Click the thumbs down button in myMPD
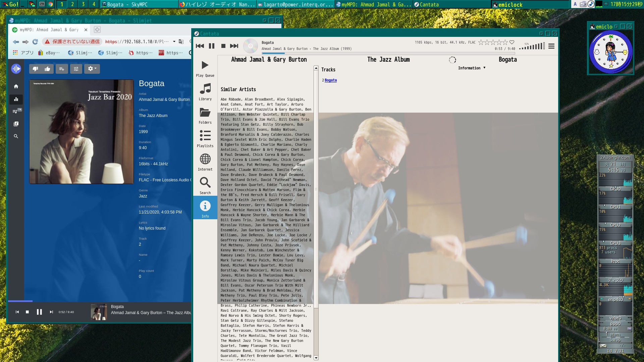Image resolution: width=644 pixels, height=362 pixels. tap(35, 69)
